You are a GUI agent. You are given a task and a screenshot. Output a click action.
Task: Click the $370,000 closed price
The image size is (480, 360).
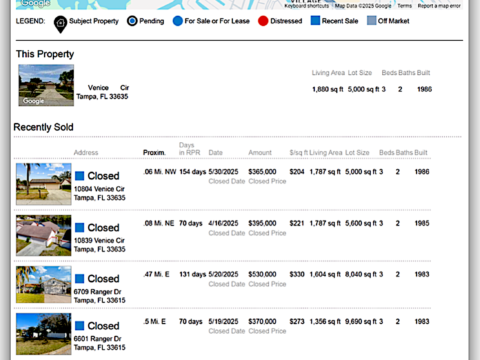click(x=262, y=321)
